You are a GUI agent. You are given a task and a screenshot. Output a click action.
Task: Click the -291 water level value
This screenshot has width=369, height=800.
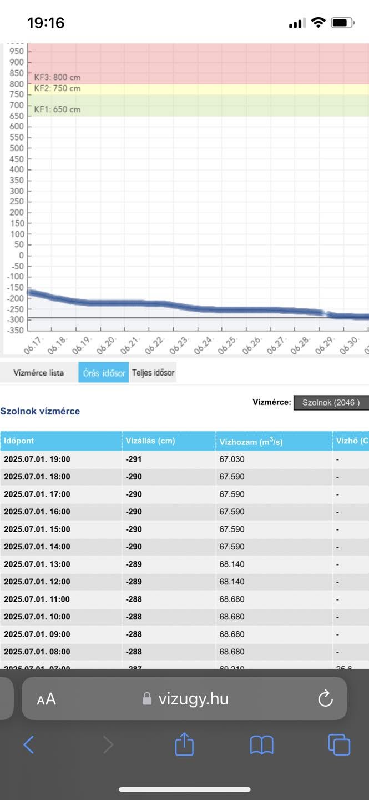click(x=133, y=459)
